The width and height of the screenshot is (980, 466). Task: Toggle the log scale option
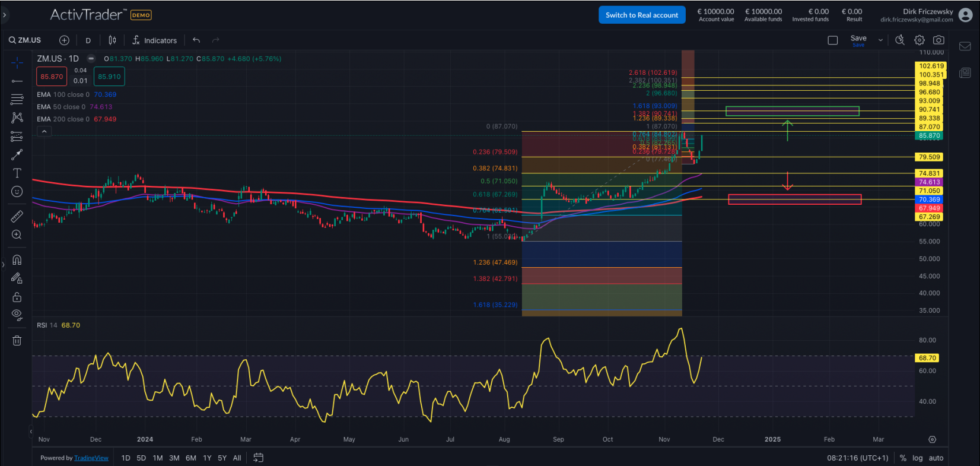point(917,458)
